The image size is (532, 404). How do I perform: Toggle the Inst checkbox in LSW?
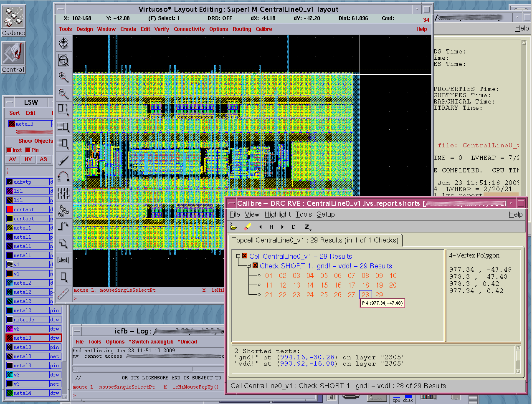tap(9, 150)
